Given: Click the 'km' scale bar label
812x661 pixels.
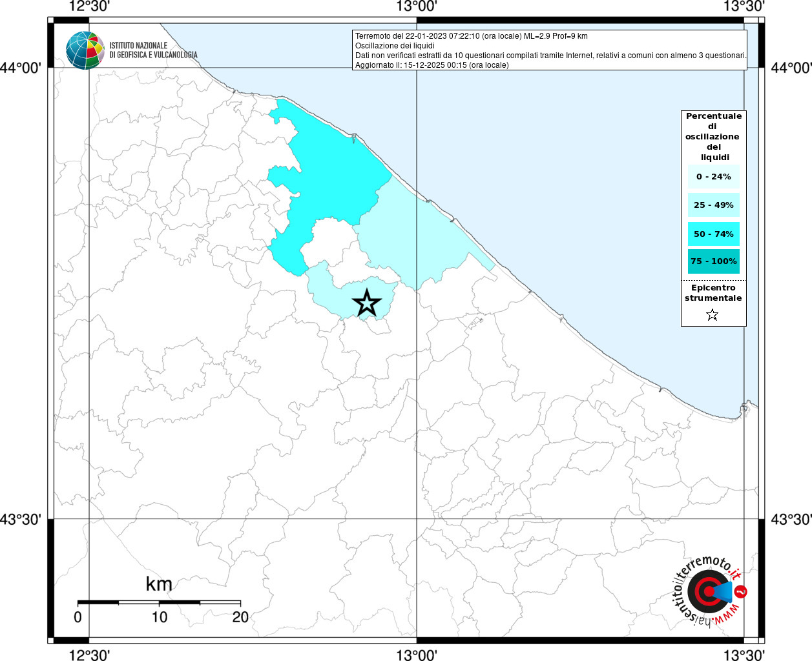Looking at the screenshot, I should point(159,584).
